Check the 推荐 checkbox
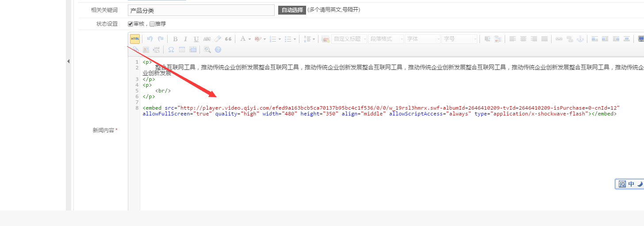Viewport: 644px width, 226px height. [x=152, y=24]
